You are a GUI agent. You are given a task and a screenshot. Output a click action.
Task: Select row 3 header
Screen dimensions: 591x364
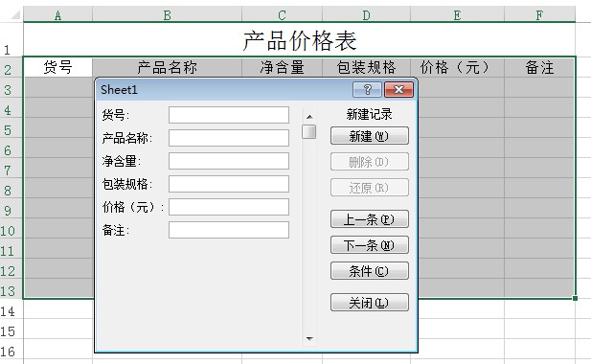pos(11,87)
